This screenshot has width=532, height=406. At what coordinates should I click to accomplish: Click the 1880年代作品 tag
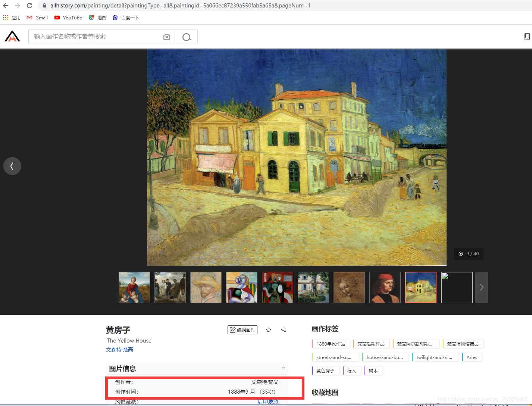(x=331, y=344)
